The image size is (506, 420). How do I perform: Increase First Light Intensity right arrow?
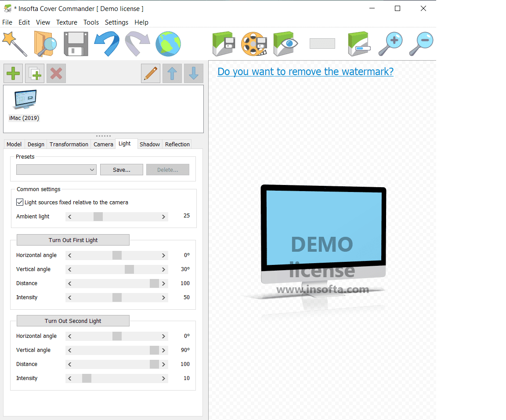coord(163,297)
